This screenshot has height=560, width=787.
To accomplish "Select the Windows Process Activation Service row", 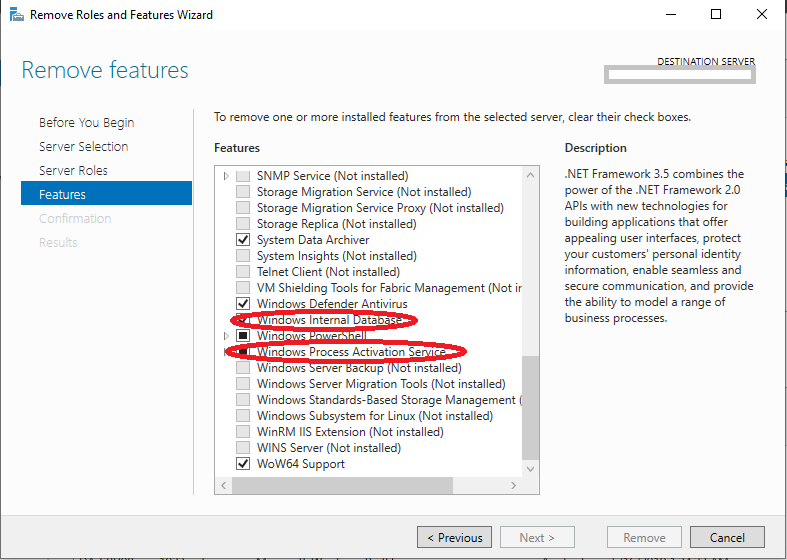I will click(351, 352).
